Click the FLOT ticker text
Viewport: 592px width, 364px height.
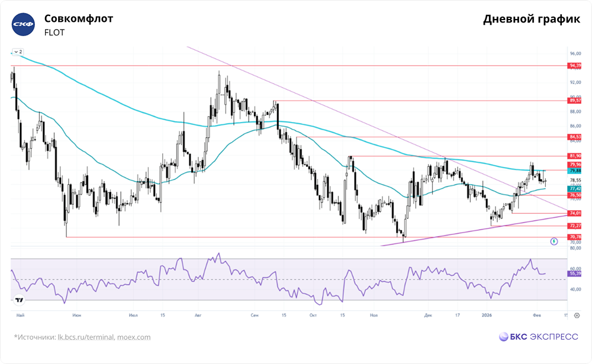coord(54,33)
